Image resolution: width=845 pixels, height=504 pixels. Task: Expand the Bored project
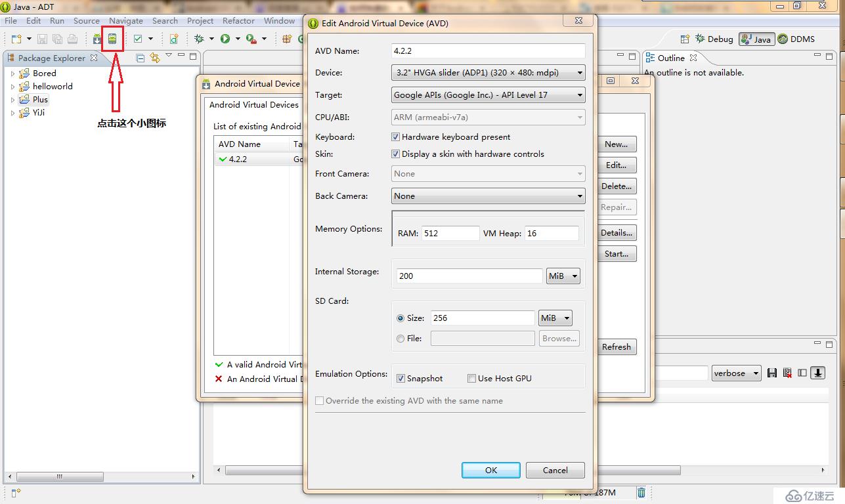[x=12, y=73]
